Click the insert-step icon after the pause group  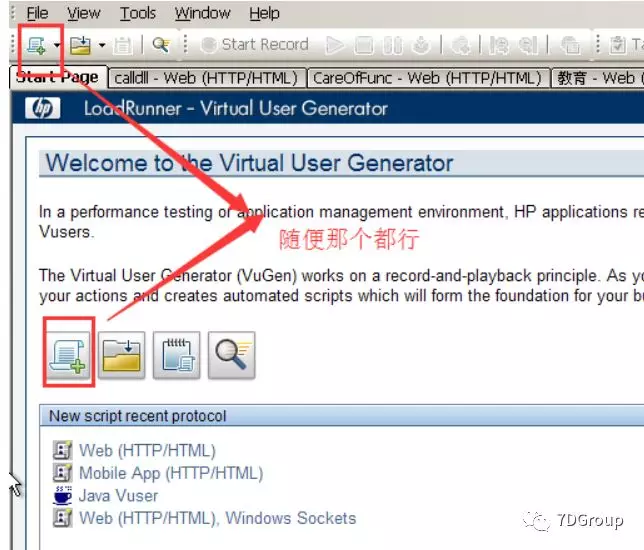pos(460,45)
